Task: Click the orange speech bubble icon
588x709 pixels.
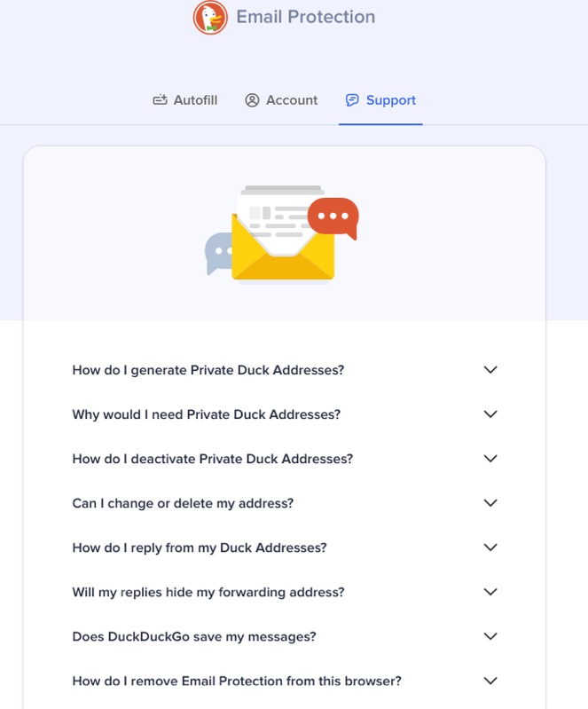Action: coord(333,217)
